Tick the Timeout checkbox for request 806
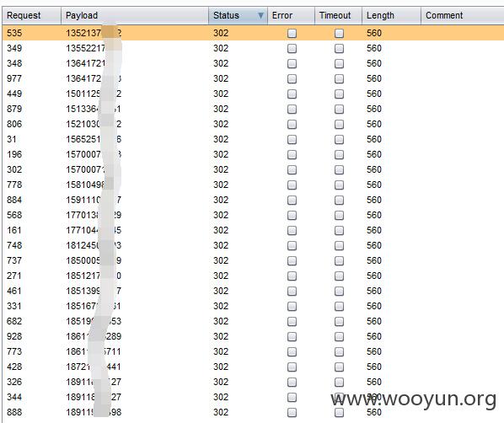The width and height of the screenshot is (504, 423). point(339,124)
